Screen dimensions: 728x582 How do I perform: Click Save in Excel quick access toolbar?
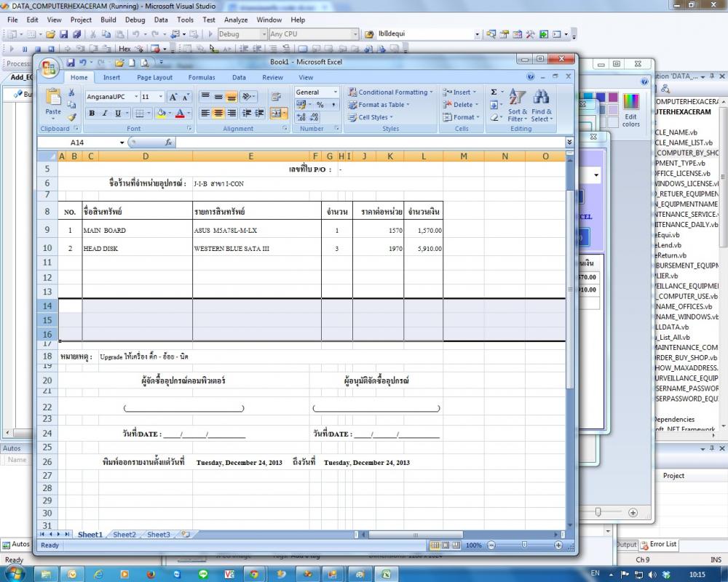pyautogui.click(x=71, y=62)
